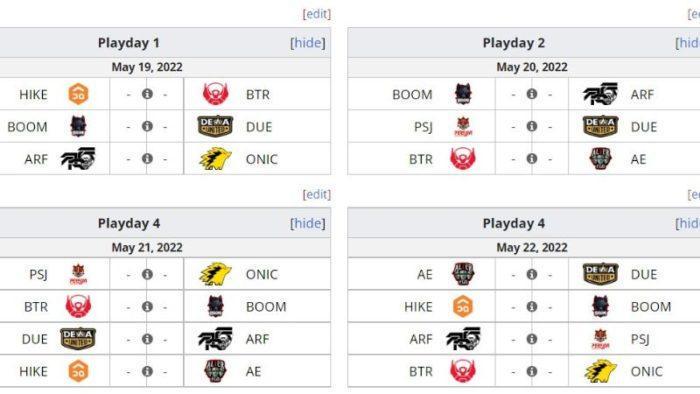Screen dimensions: 700x394
Task: Click edit link above May 21 Playday 4
Action: coord(317,194)
